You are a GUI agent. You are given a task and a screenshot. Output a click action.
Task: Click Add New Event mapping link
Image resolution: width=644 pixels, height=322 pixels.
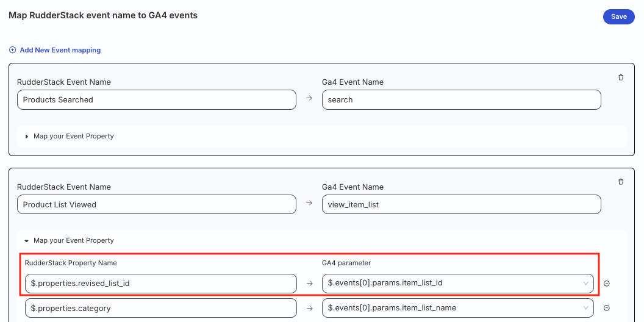coord(60,50)
